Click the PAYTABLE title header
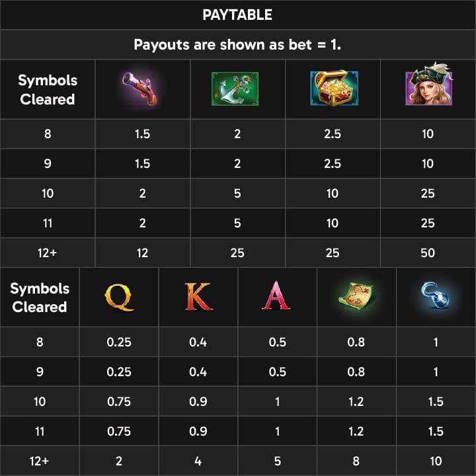 (237, 15)
